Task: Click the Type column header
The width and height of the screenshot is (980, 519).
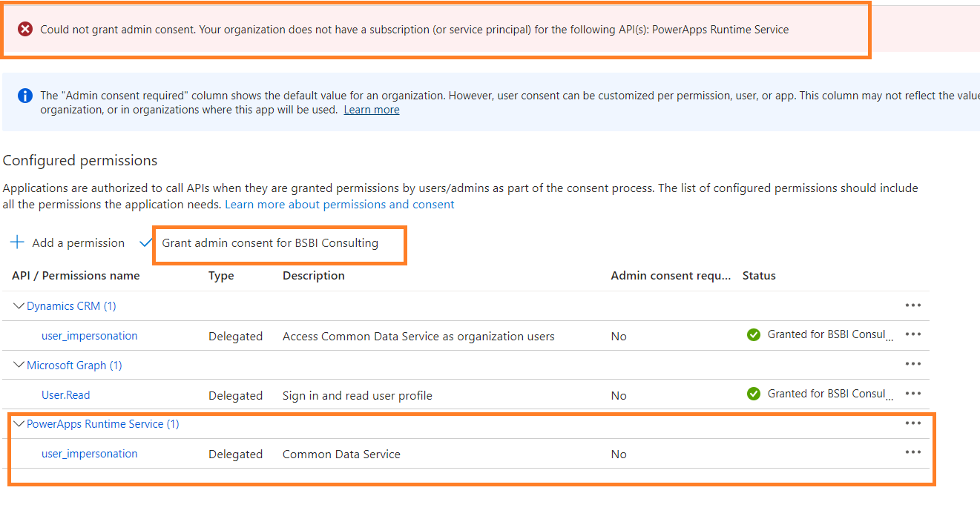Action: [x=221, y=276]
